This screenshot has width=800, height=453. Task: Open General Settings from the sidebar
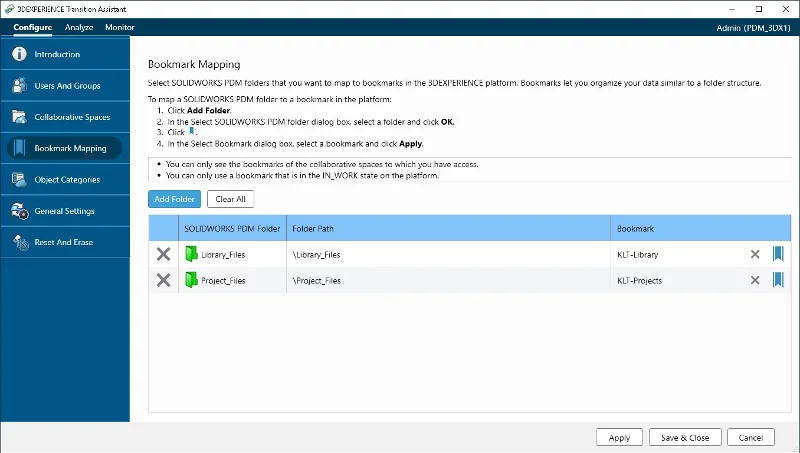[64, 211]
